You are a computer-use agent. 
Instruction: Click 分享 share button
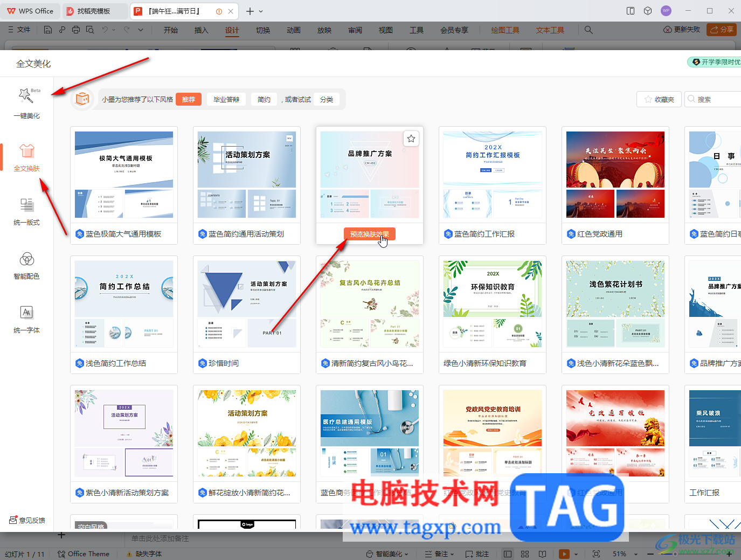tap(722, 30)
